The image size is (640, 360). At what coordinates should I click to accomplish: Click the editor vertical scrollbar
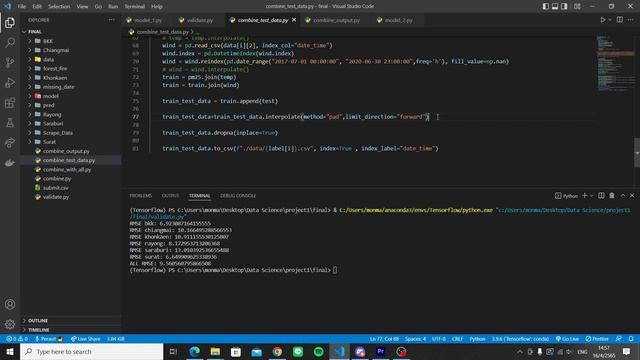tap(637, 153)
